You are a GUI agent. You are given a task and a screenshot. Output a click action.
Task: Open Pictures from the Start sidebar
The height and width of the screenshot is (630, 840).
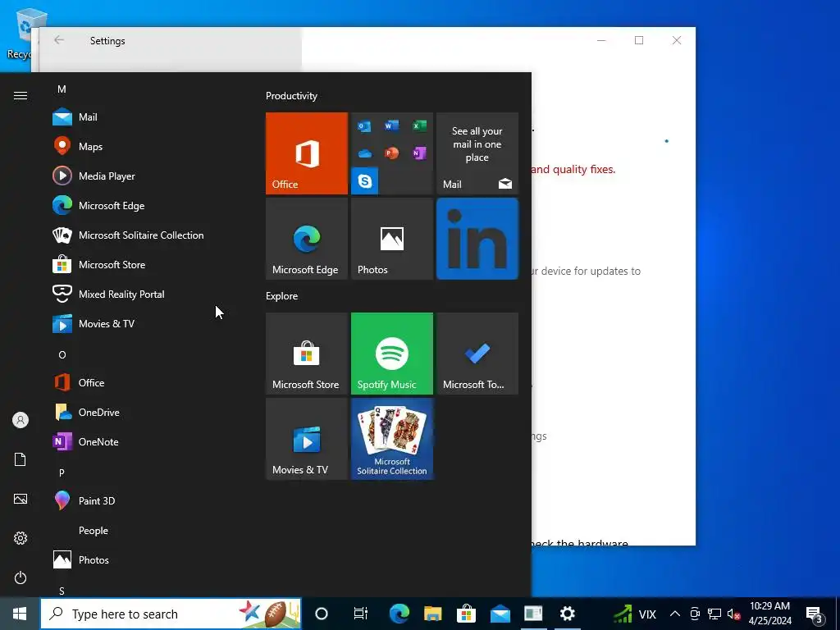coord(21,499)
